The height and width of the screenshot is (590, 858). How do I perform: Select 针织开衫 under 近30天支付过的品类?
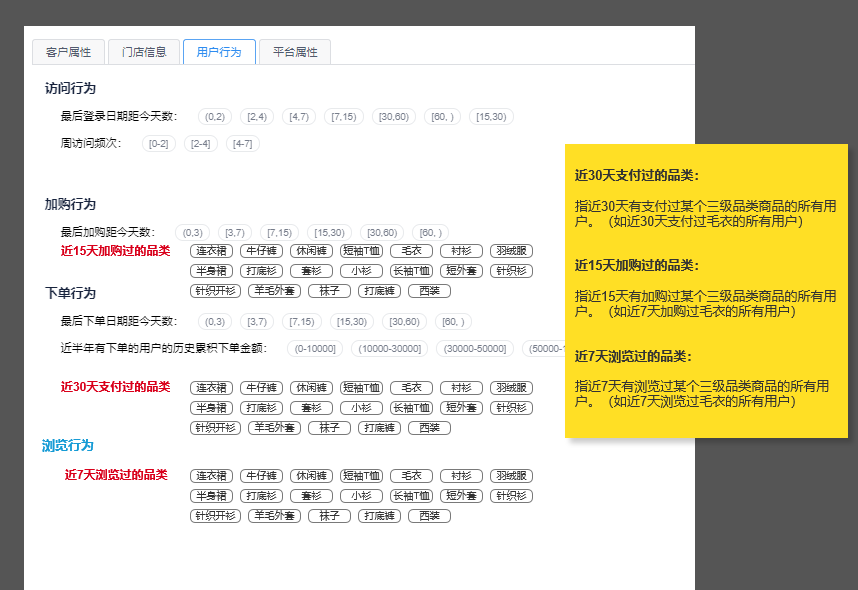point(216,428)
